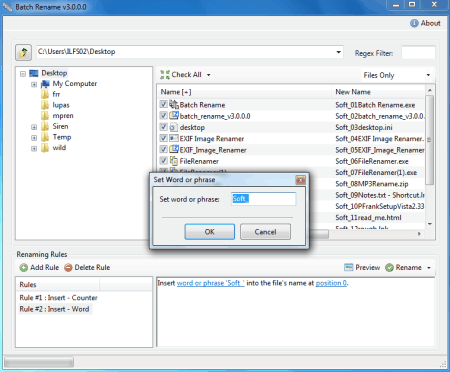Click the Desktop tree root icon
The width and height of the screenshot is (450, 372).
34,73
